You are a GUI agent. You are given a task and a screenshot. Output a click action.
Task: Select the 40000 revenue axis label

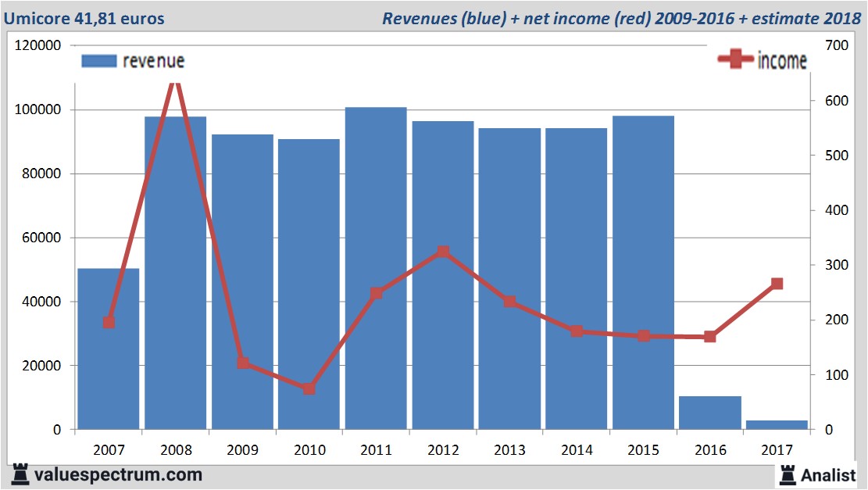point(41,302)
